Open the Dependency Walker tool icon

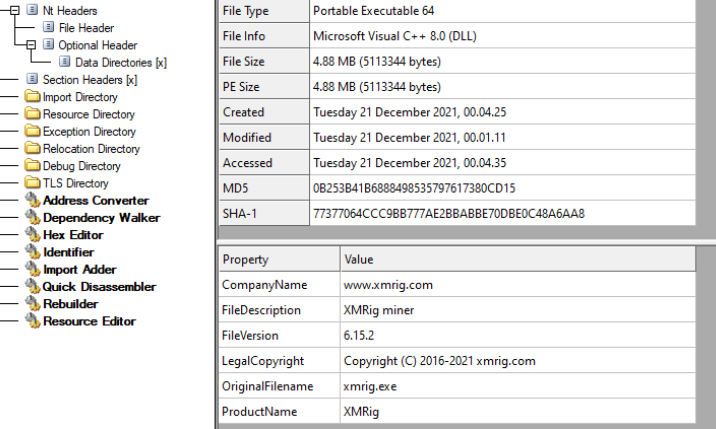click(32, 218)
